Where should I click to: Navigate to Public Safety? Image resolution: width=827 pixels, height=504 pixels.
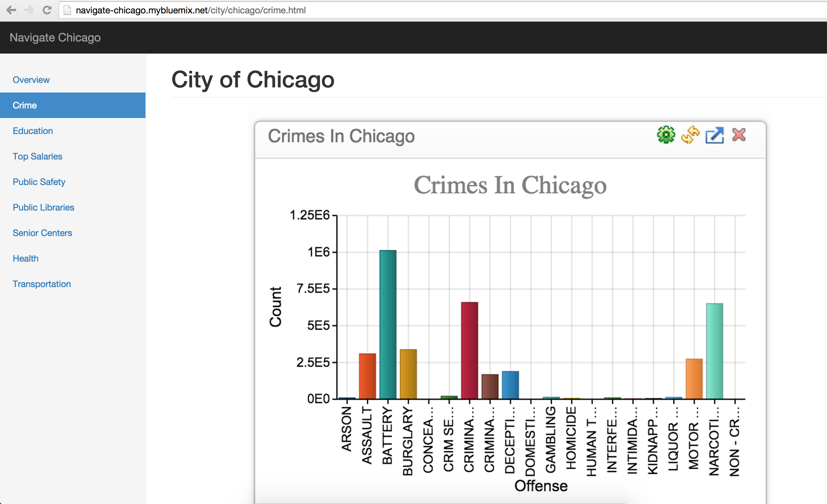click(x=39, y=182)
